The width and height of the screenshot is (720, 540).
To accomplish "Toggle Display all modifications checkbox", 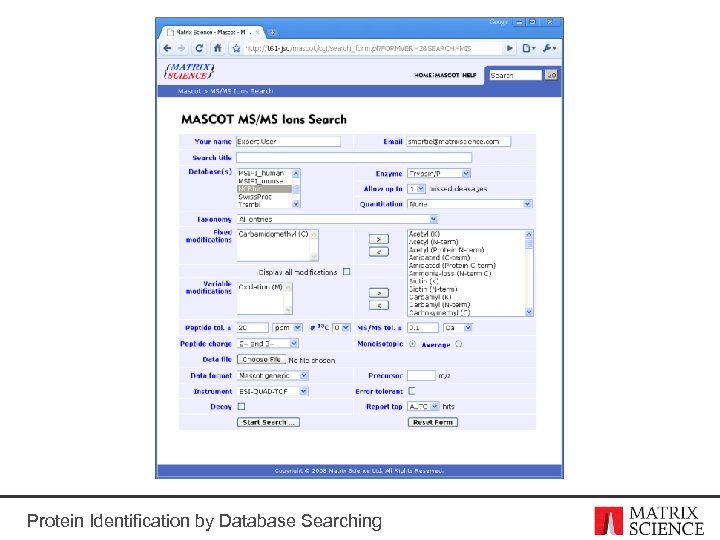I will click(347, 272).
